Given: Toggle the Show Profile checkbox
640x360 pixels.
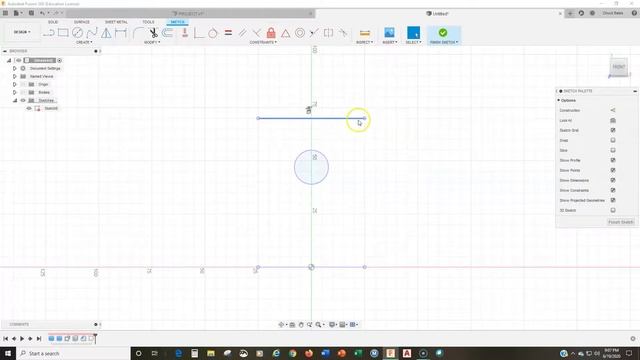Looking at the screenshot, I should 613,160.
